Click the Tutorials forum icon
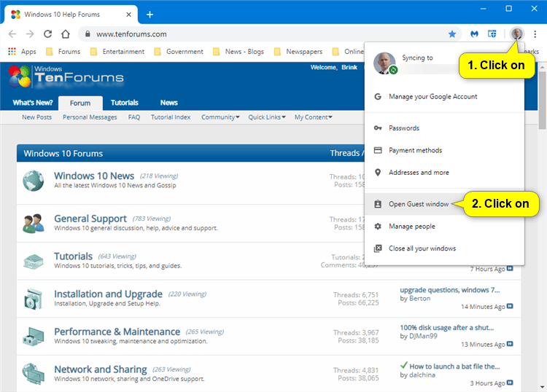Screen dimensions: 547x392 [33, 262]
